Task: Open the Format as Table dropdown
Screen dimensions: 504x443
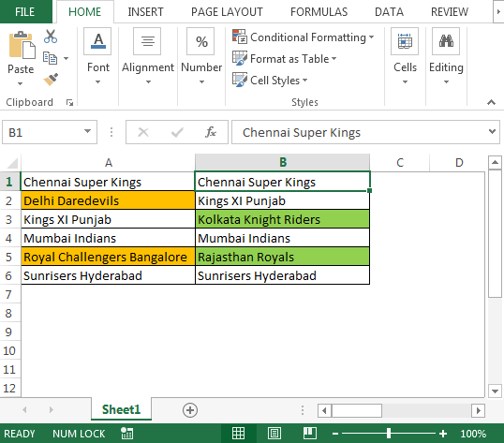Action: 285,59
